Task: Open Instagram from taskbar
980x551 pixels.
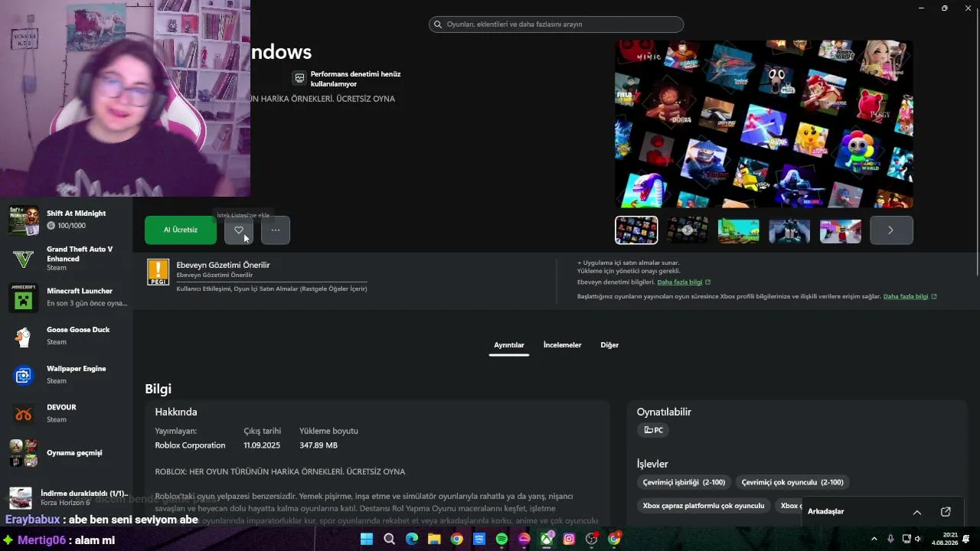Action: 569,540
